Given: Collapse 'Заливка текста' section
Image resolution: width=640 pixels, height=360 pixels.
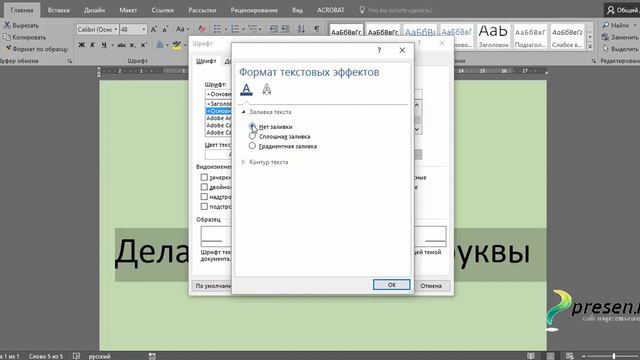Looking at the screenshot, I should 244,112.
